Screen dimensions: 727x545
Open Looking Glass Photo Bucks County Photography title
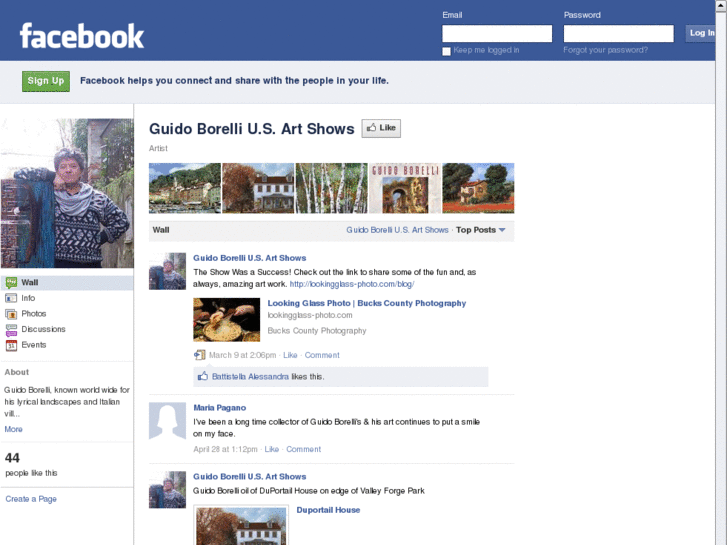(367, 303)
